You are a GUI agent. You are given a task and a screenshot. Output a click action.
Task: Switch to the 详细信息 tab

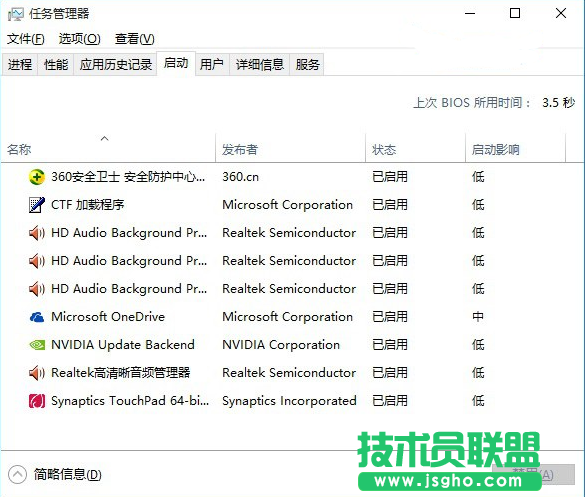[260, 65]
